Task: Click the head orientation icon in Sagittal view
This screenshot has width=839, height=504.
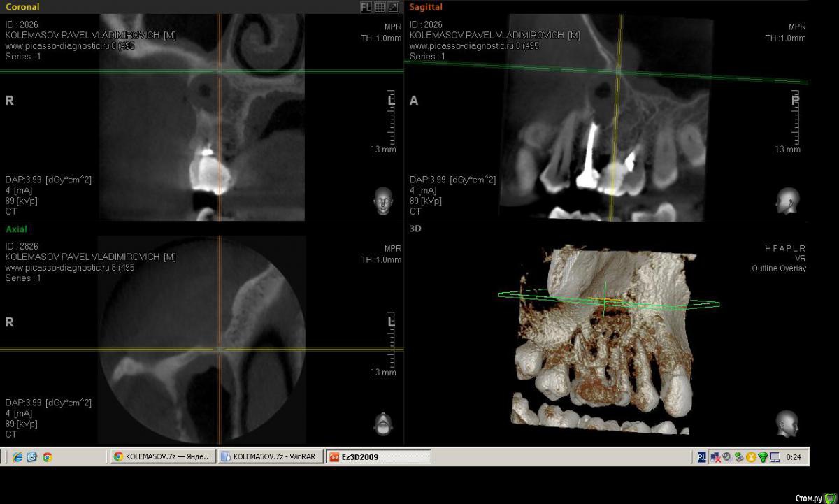Action: tap(787, 201)
